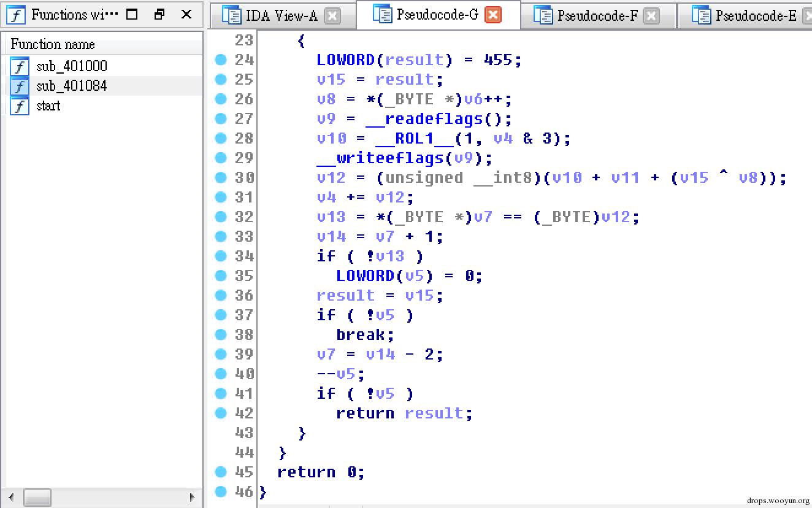
Task: Toggle breakpoint dot on line 28
Action: [x=221, y=138]
